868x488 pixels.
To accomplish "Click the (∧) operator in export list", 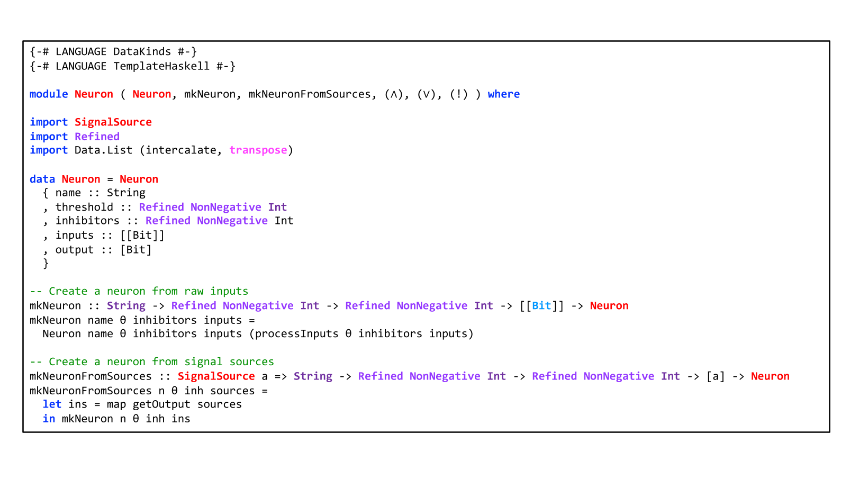I will tap(394, 94).
